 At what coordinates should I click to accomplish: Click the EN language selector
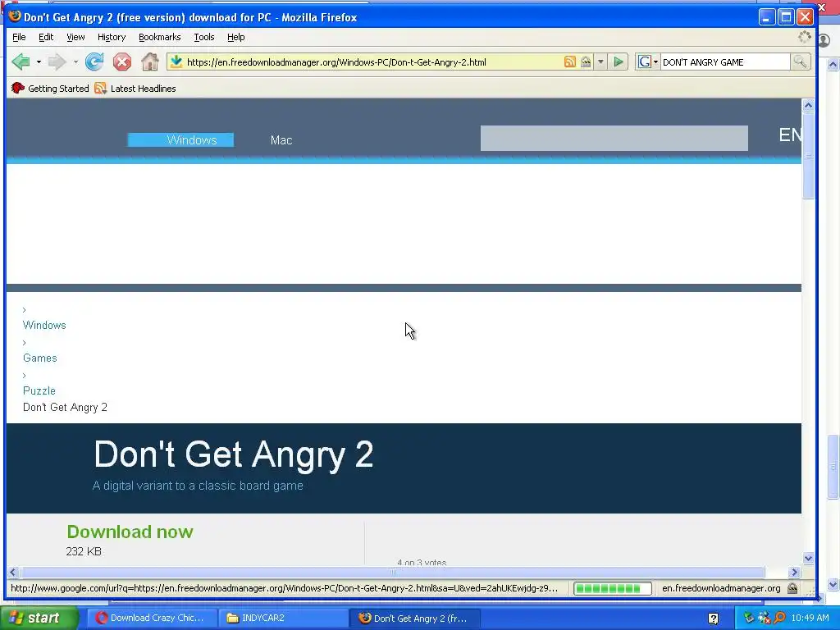(790, 135)
